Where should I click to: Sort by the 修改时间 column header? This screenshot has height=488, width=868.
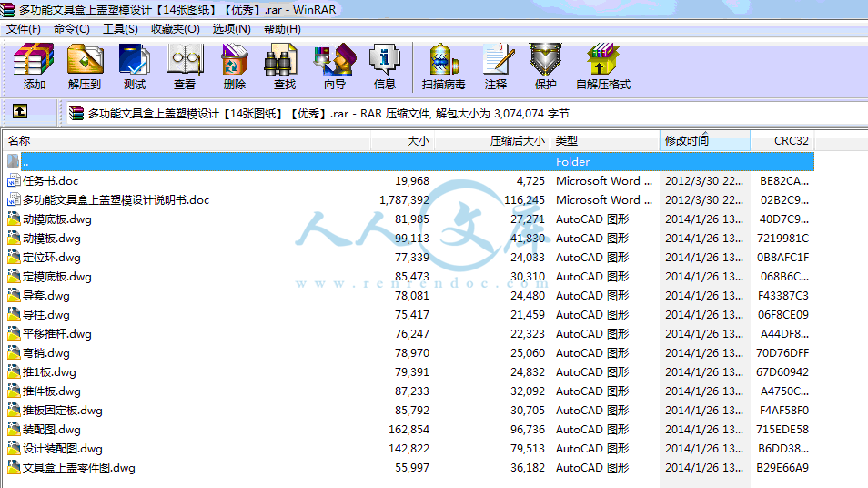pyautogui.click(x=705, y=141)
